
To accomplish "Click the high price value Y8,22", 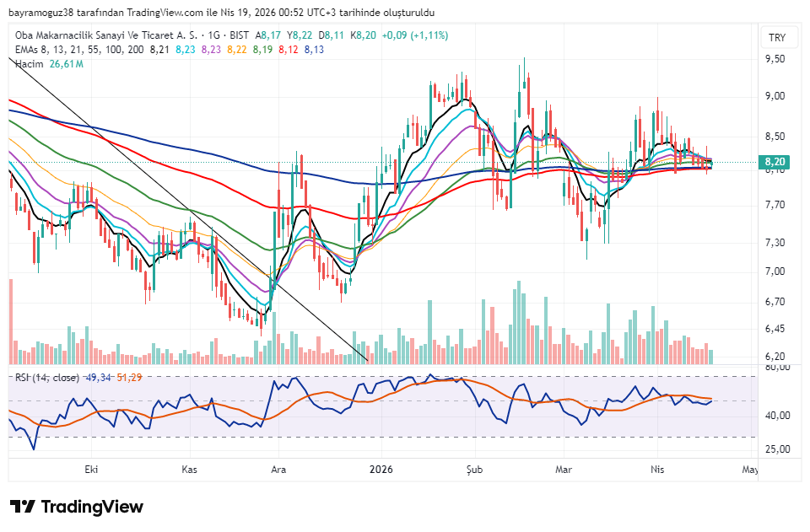I will [300, 35].
